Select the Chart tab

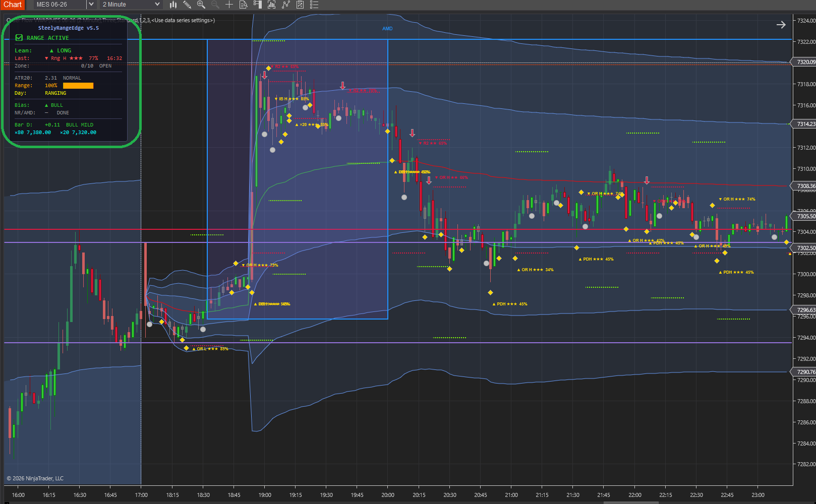[13, 5]
